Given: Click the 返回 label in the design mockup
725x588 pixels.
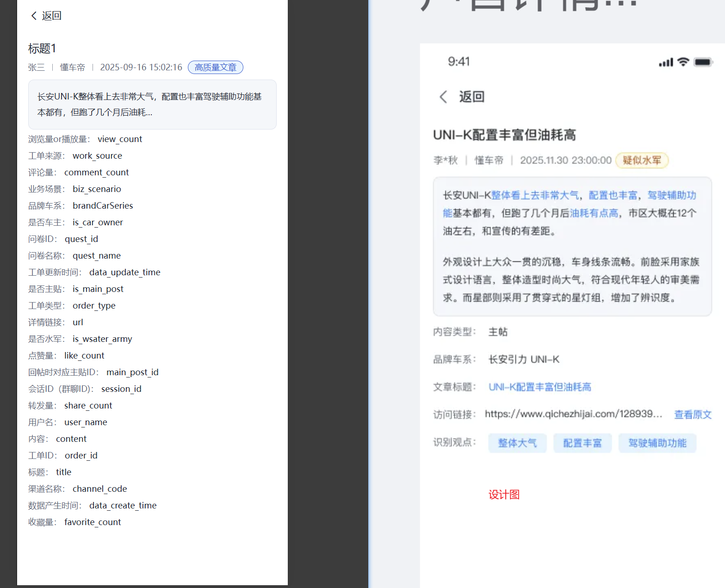Looking at the screenshot, I should tap(471, 97).
